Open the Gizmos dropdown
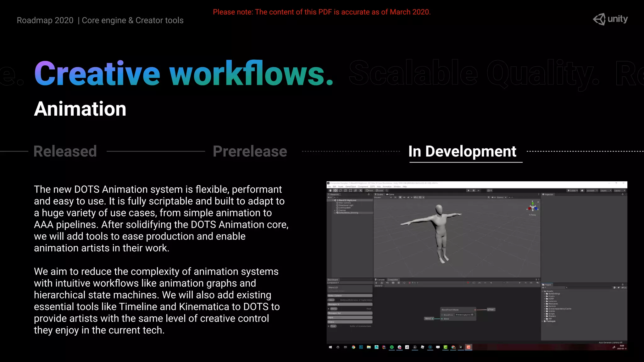This screenshot has height=362, width=644. tap(502, 197)
